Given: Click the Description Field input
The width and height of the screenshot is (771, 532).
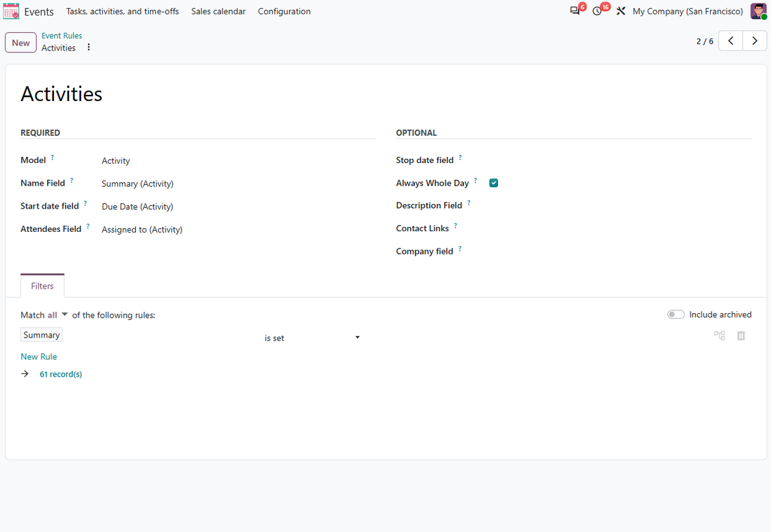Looking at the screenshot, I should (x=620, y=205).
